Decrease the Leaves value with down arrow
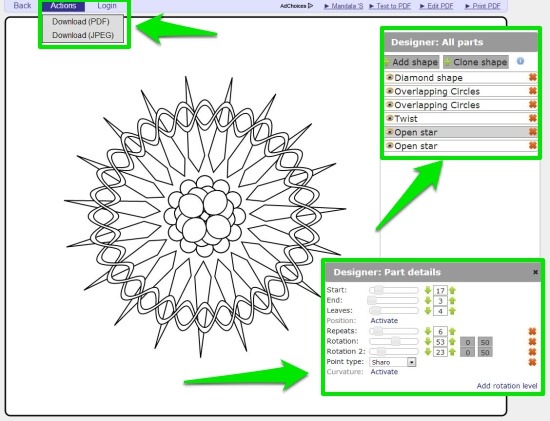Image resolution: width=550 pixels, height=421 pixels. [x=428, y=310]
